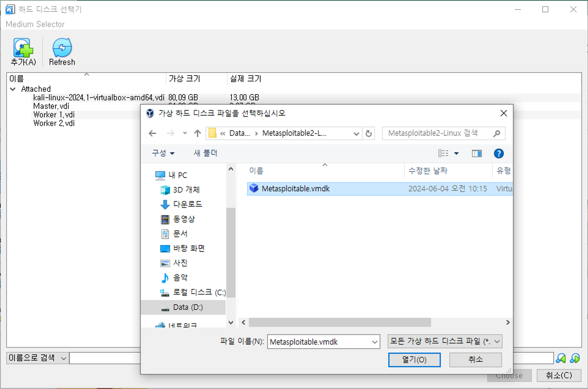588x389 pixels.
Task: Open 음악 (Music) folder
Action: coord(174,278)
